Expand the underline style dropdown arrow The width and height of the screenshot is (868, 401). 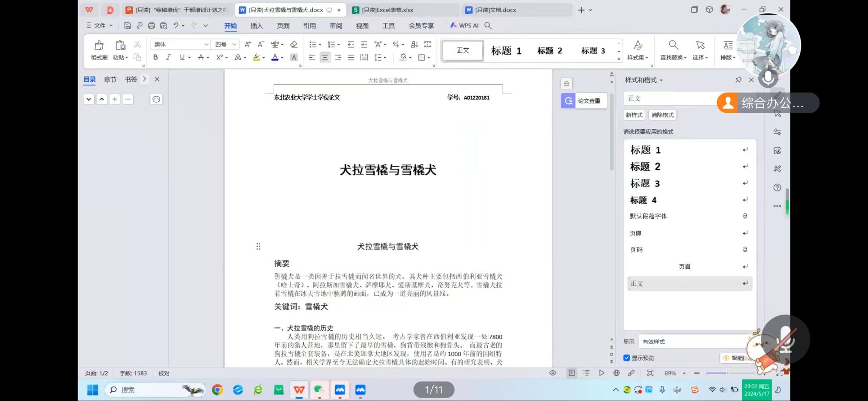(189, 57)
